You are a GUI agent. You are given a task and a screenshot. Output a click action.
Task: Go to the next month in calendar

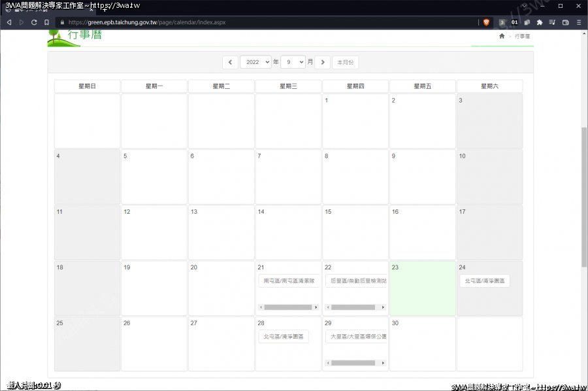click(322, 62)
